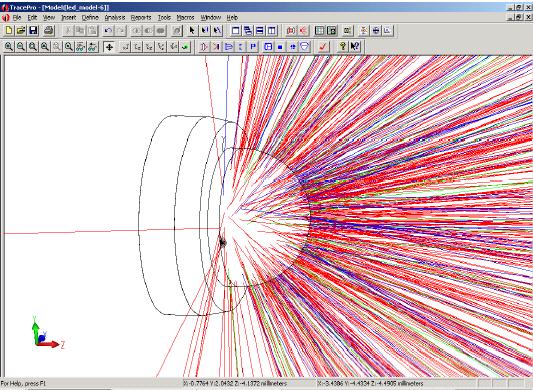Open the Edit menu

pos(32,17)
